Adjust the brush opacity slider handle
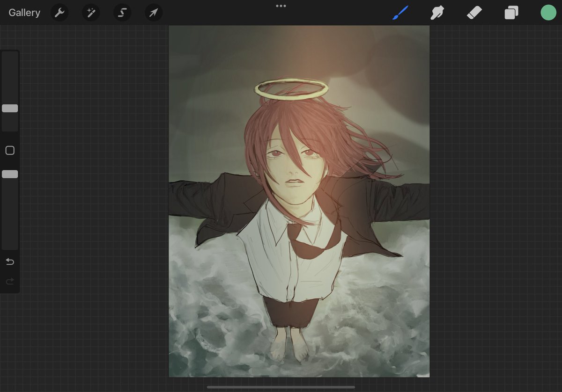The width and height of the screenshot is (562, 392). [x=10, y=174]
